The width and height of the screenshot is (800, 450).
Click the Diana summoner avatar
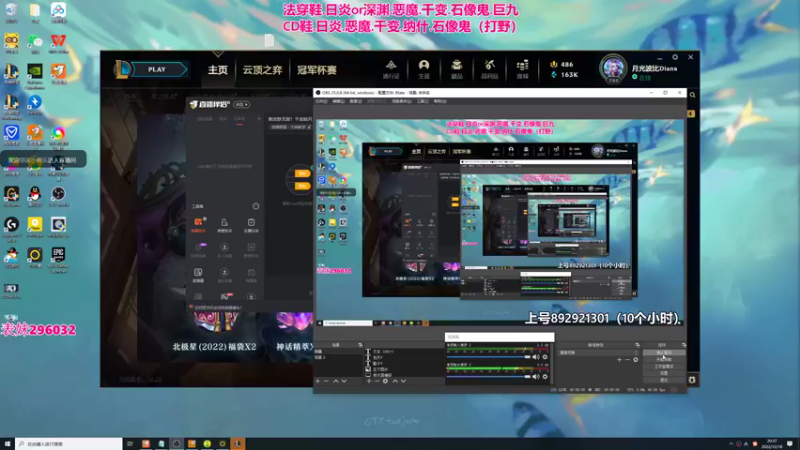[x=613, y=69]
